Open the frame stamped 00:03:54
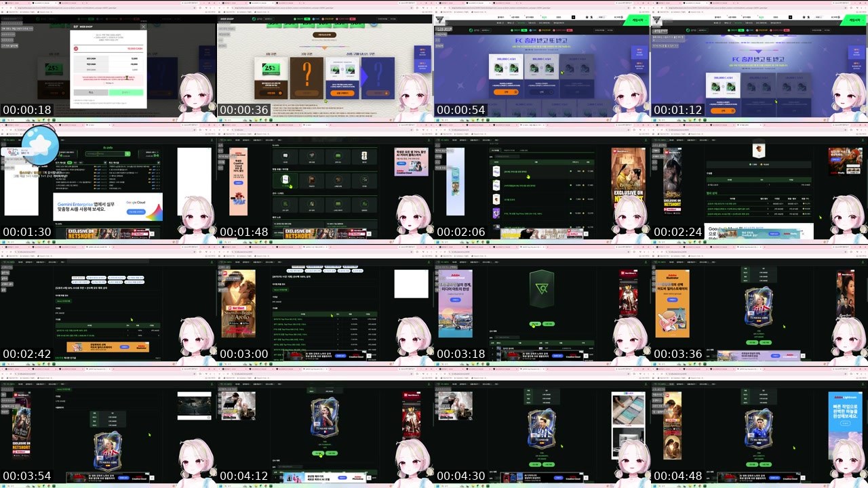Image resolution: width=868 pixels, height=488 pixels. [108, 427]
